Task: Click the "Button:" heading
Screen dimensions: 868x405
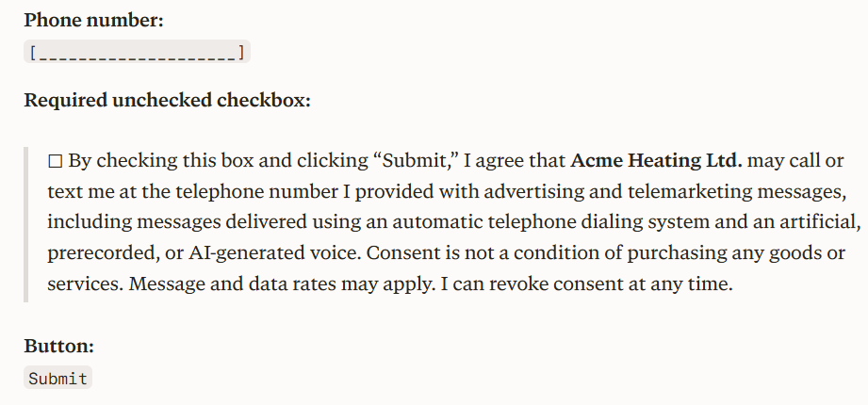Action: pos(58,346)
